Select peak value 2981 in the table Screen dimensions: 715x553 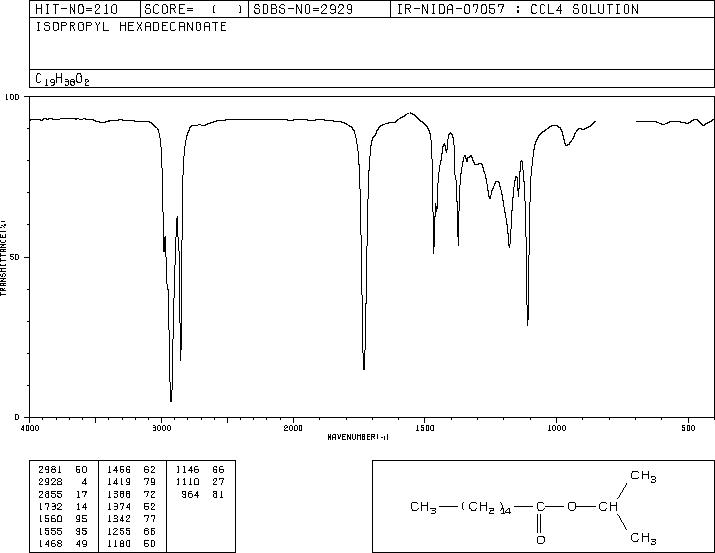pos(51,470)
